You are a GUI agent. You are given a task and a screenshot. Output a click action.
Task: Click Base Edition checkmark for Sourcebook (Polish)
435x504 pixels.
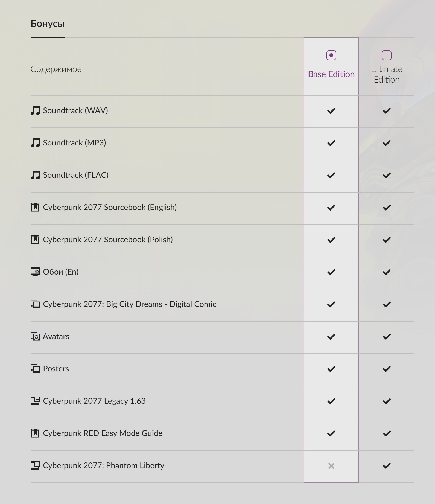(x=331, y=240)
